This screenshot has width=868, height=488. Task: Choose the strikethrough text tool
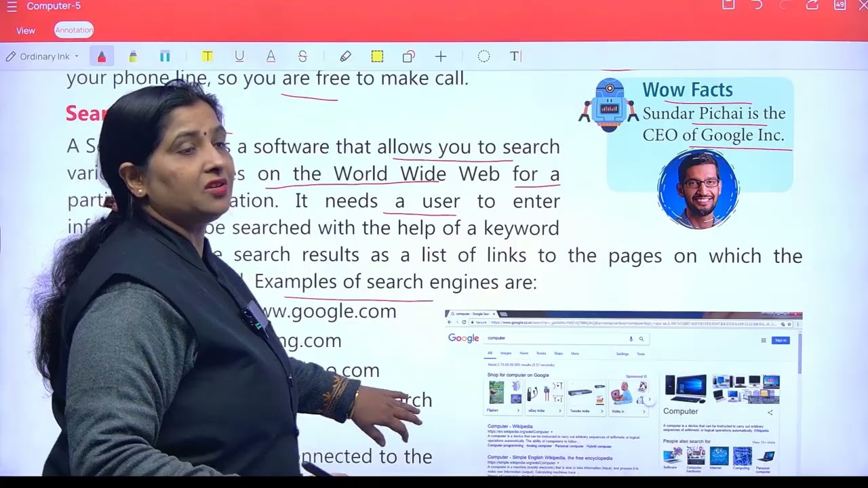302,57
